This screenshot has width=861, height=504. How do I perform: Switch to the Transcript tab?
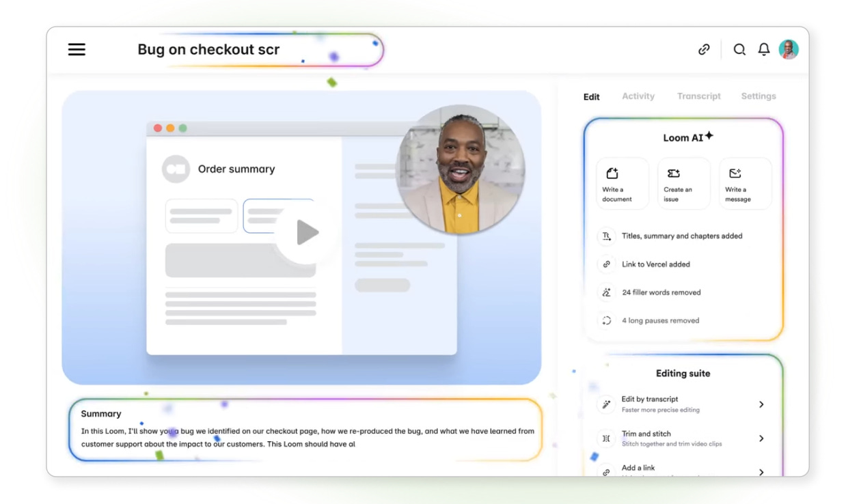tap(699, 96)
